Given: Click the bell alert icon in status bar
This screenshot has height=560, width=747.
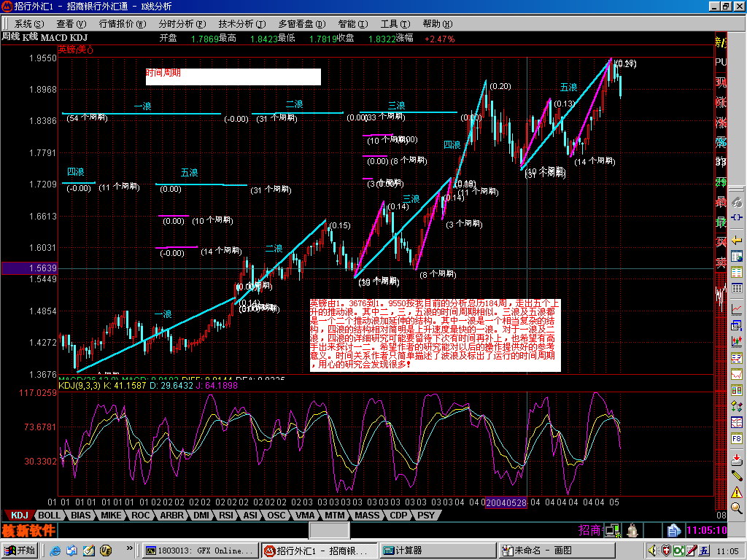Looking at the screenshot, I should [632, 530].
